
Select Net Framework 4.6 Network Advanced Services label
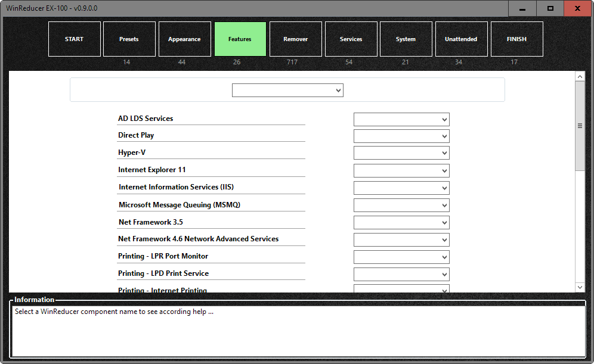point(199,239)
